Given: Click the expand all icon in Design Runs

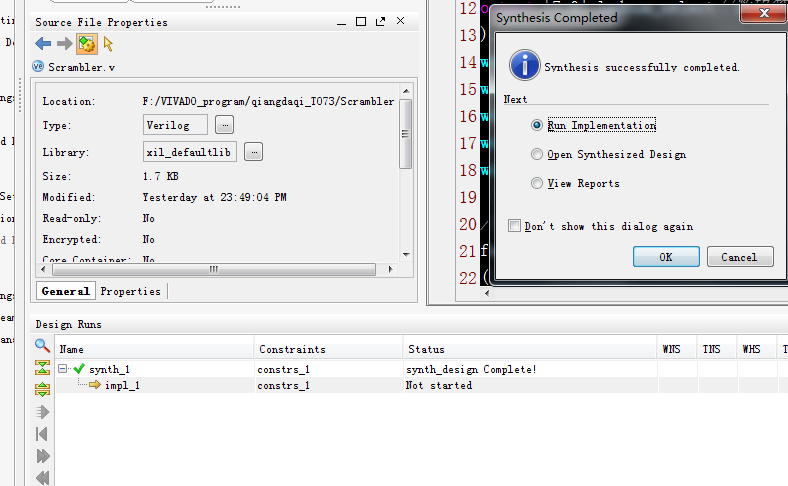Looking at the screenshot, I should [x=42, y=389].
